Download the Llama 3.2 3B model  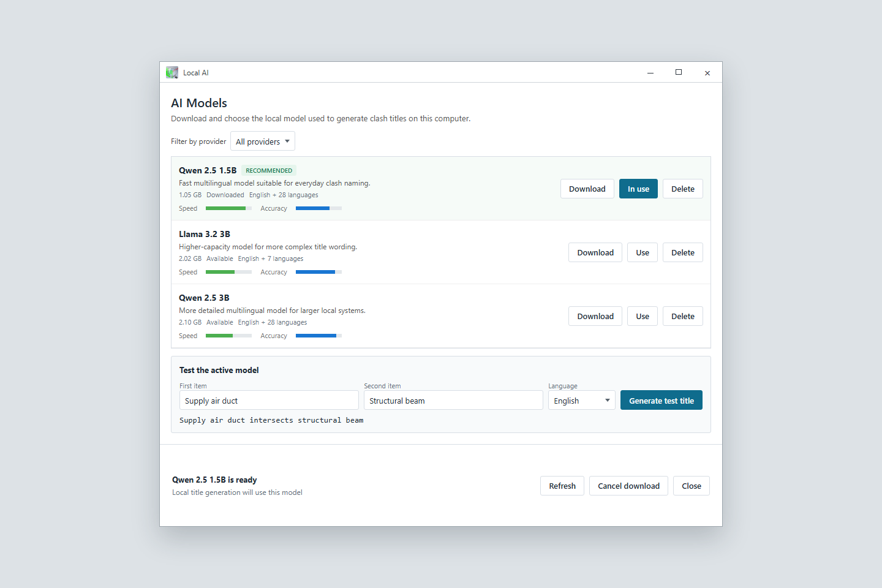click(595, 252)
